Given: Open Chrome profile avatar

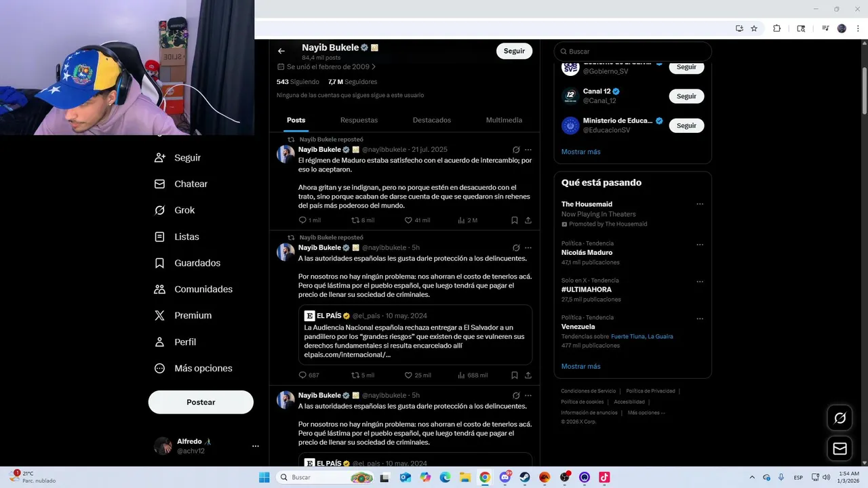Looking at the screenshot, I should pos(842,28).
